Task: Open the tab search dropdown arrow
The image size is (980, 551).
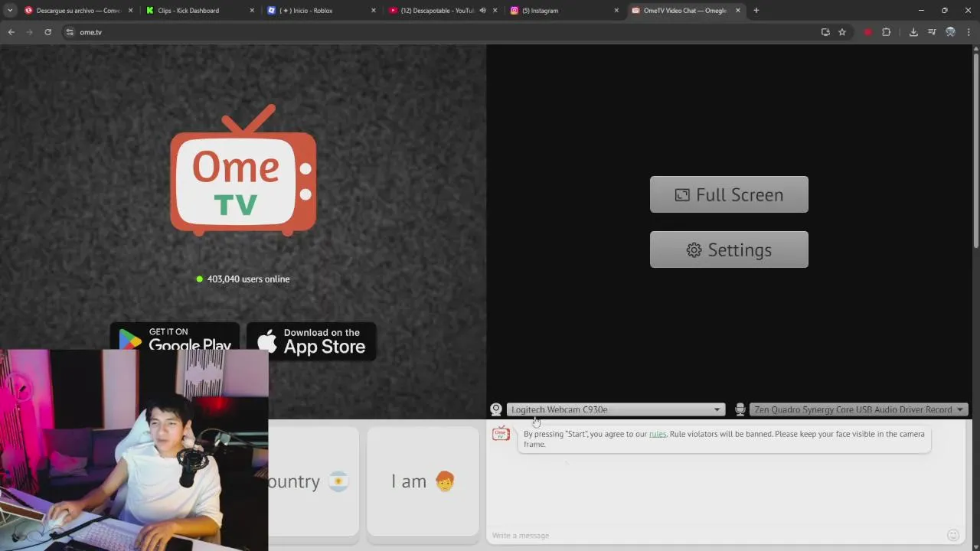Action: (x=10, y=11)
